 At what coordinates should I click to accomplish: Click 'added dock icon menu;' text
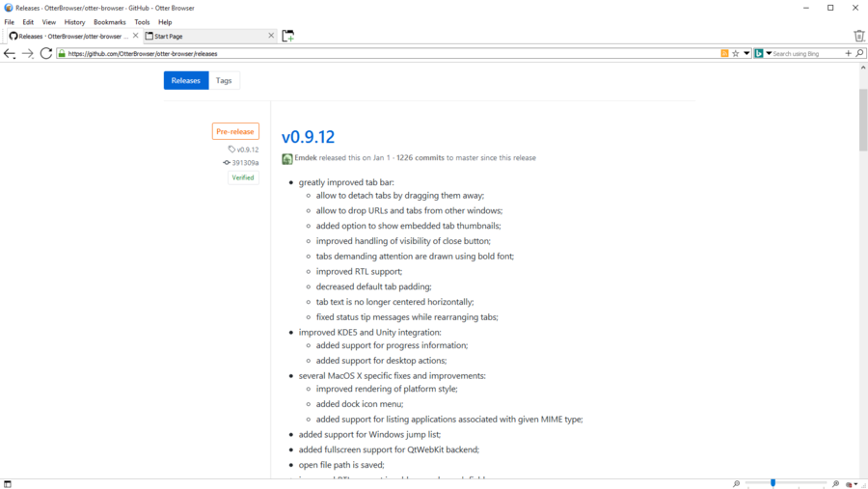tap(360, 404)
